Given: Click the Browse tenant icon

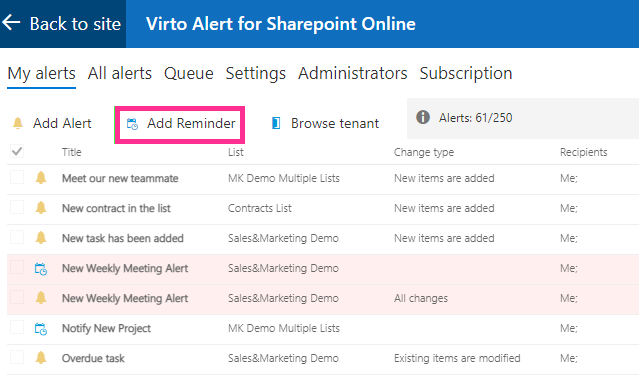Looking at the screenshot, I should (276, 123).
